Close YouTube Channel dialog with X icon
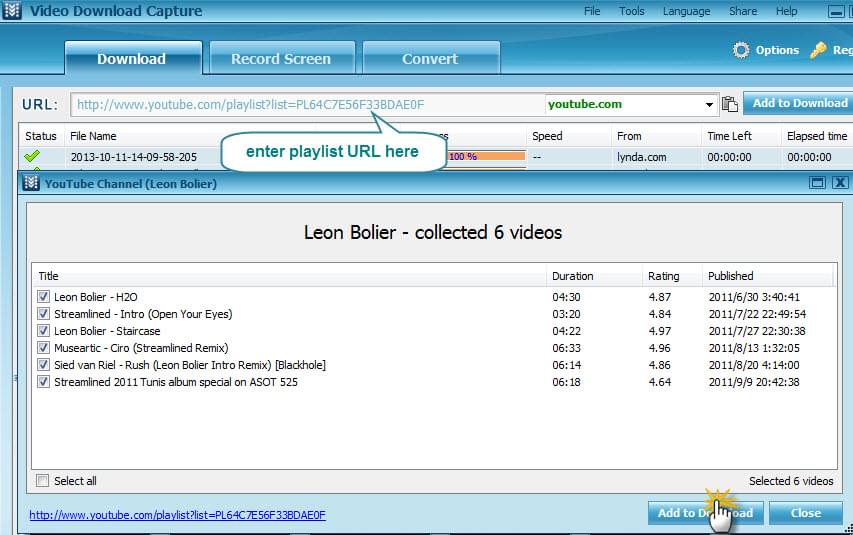The width and height of the screenshot is (853, 535). (x=839, y=183)
